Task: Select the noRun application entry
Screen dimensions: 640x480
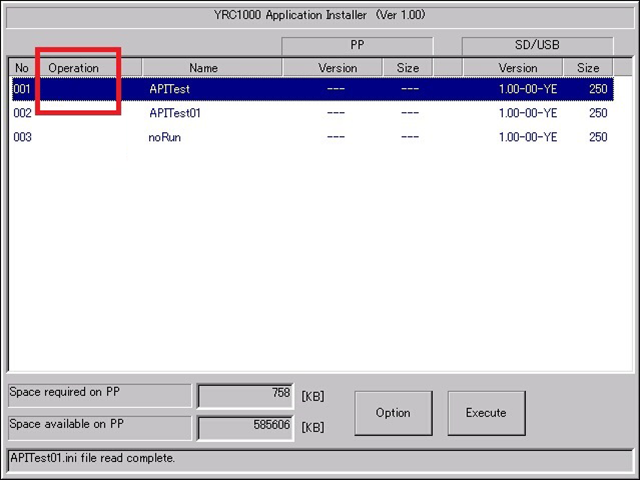Action: click(165, 137)
